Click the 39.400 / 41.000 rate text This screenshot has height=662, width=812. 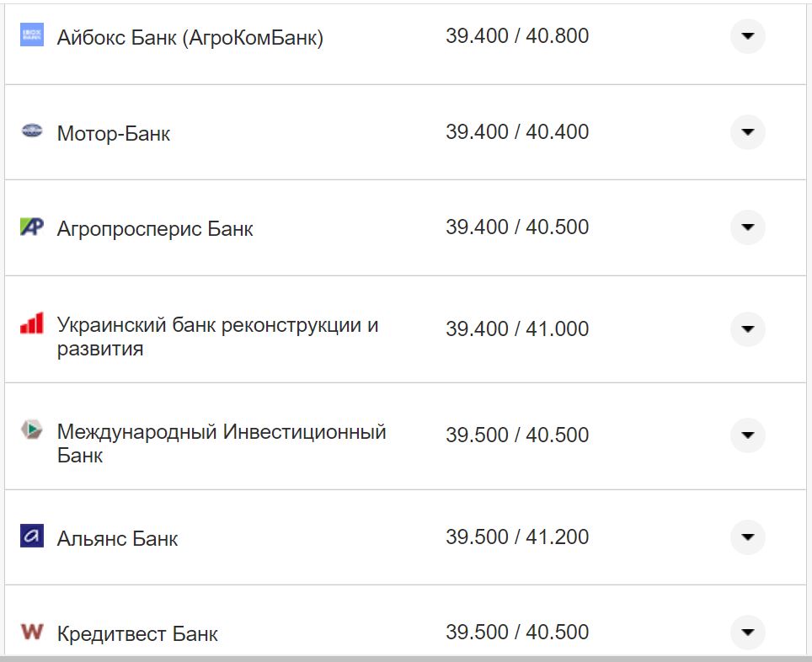click(x=516, y=328)
